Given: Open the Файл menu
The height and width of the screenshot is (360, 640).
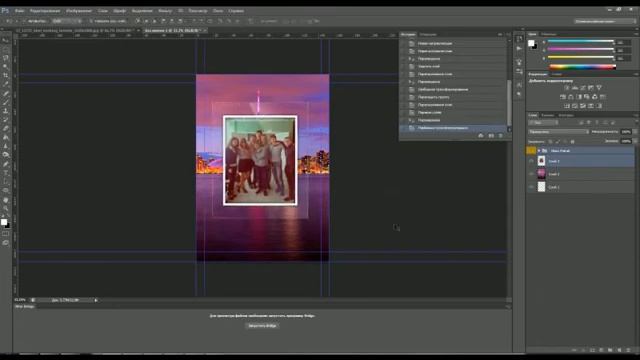Looking at the screenshot, I should coord(19,11).
